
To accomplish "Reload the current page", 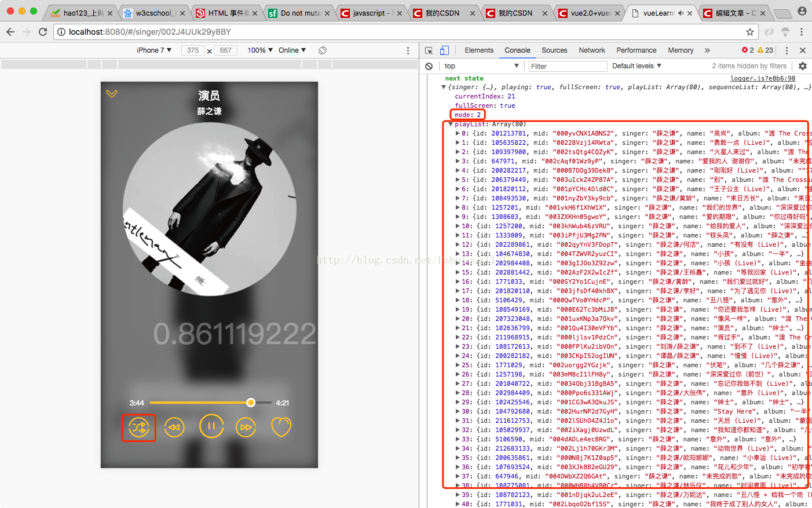I will [43, 32].
